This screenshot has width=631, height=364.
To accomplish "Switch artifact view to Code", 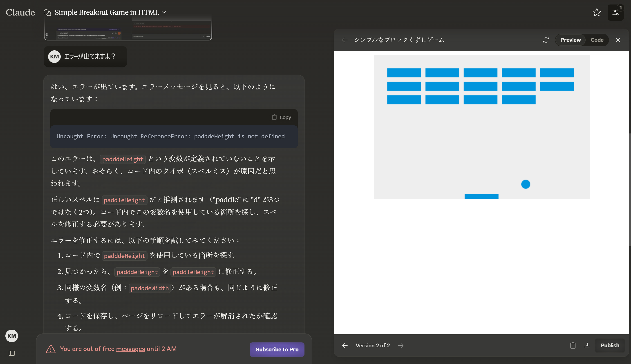I will point(597,40).
